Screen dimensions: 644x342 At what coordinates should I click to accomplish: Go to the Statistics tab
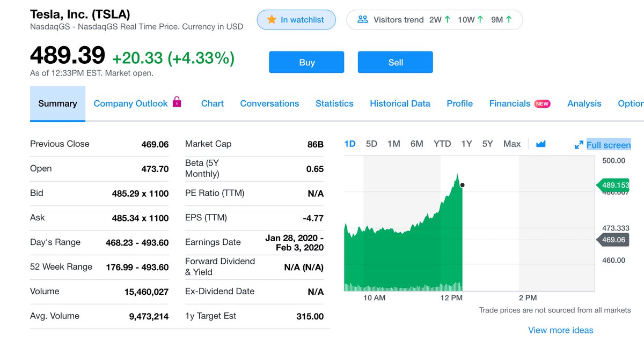pos(334,103)
